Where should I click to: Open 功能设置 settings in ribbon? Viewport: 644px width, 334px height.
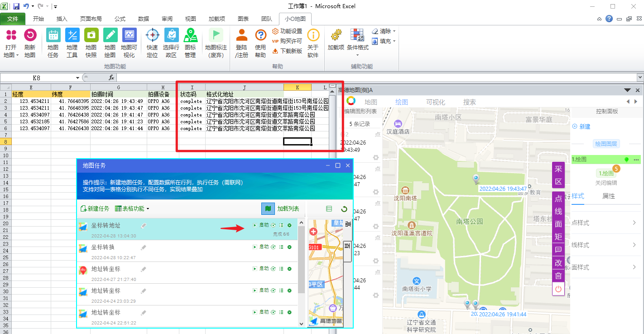tap(287, 31)
